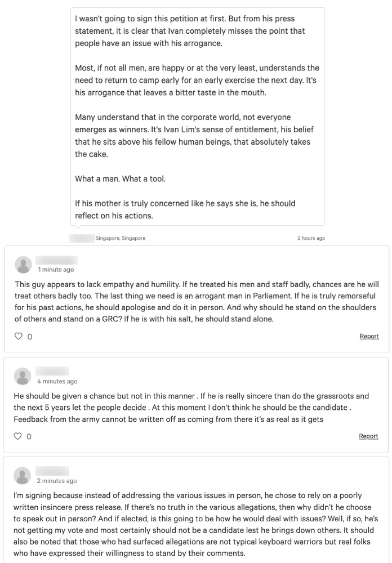Report the comment about empathy and humility
Image resolution: width=392 pixels, height=563 pixels.
point(369,336)
